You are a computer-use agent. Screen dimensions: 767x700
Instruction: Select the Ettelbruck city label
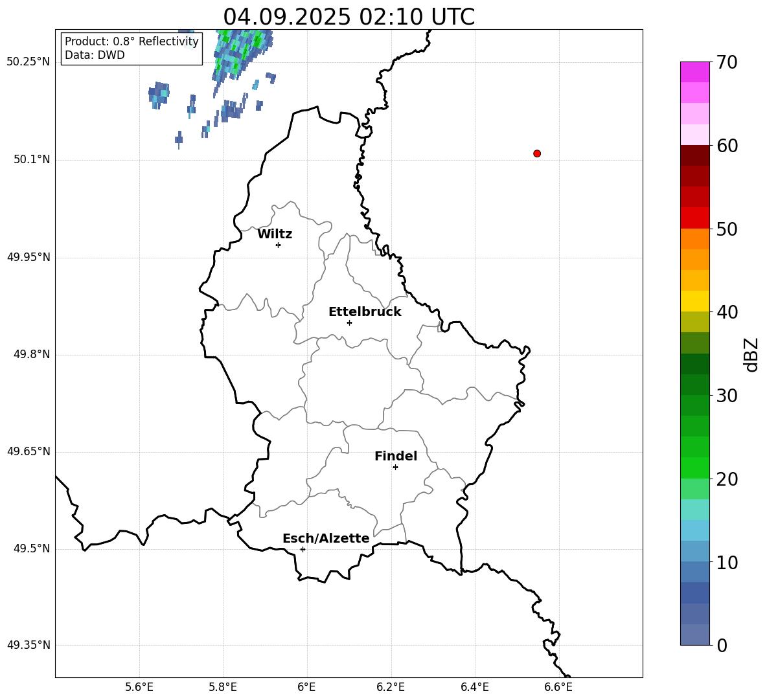click(365, 311)
